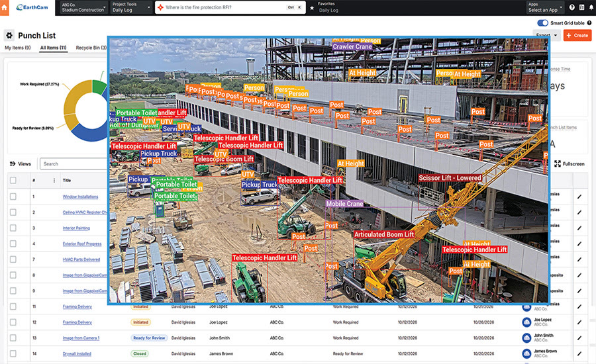The width and height of the screenshot is (596, 364).
Task: Check the Exterior Roof Progress checkbox
Action: [x=13, y=244]
